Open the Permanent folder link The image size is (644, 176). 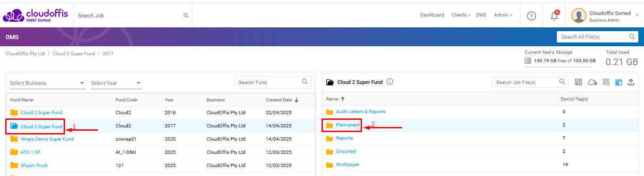click(348, 125)
